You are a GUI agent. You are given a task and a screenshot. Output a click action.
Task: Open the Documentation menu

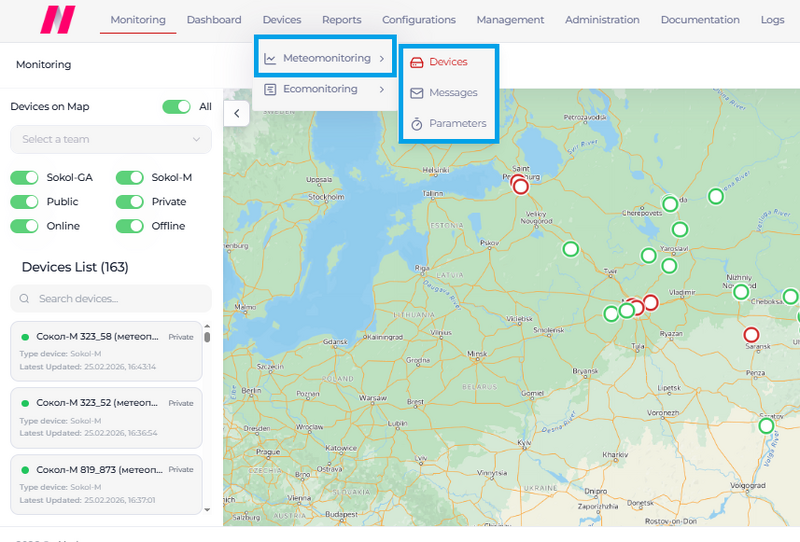700,20
